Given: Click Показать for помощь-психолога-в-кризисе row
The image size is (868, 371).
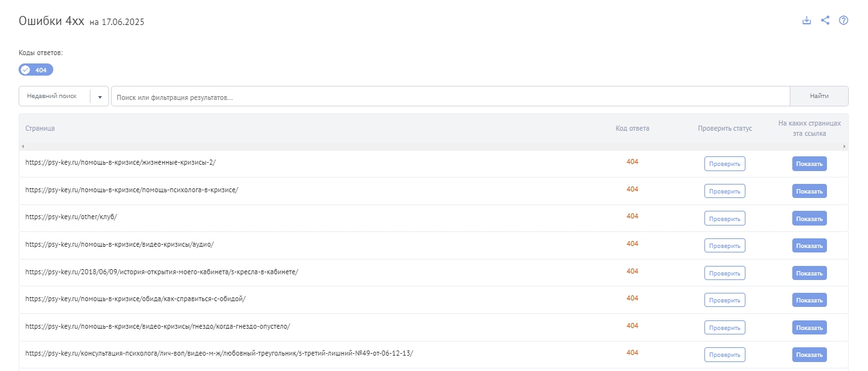Looking at the screenshot, I should (810, 191).
